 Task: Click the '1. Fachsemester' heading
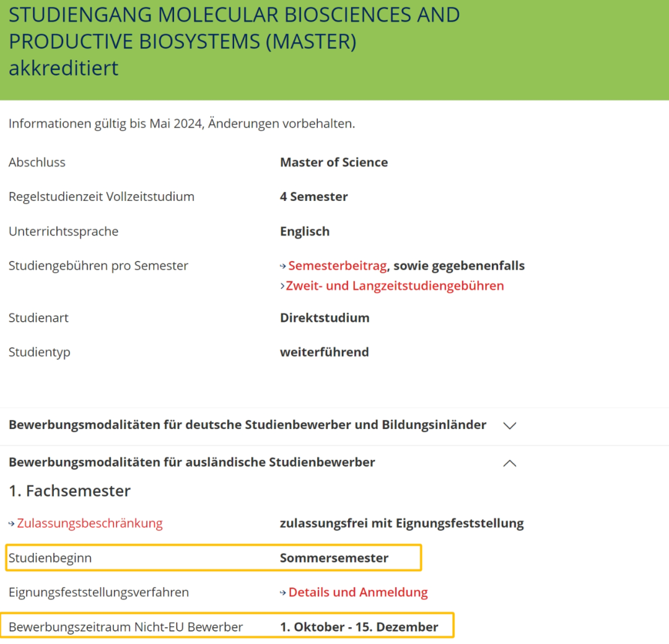(69, 491)
